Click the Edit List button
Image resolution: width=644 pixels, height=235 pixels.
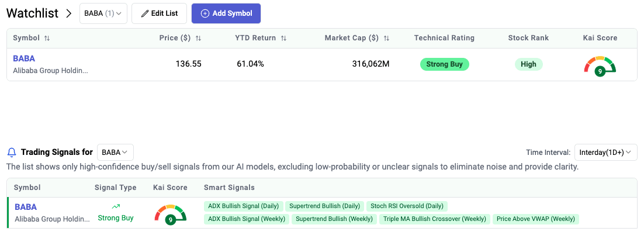click(159, 13)
